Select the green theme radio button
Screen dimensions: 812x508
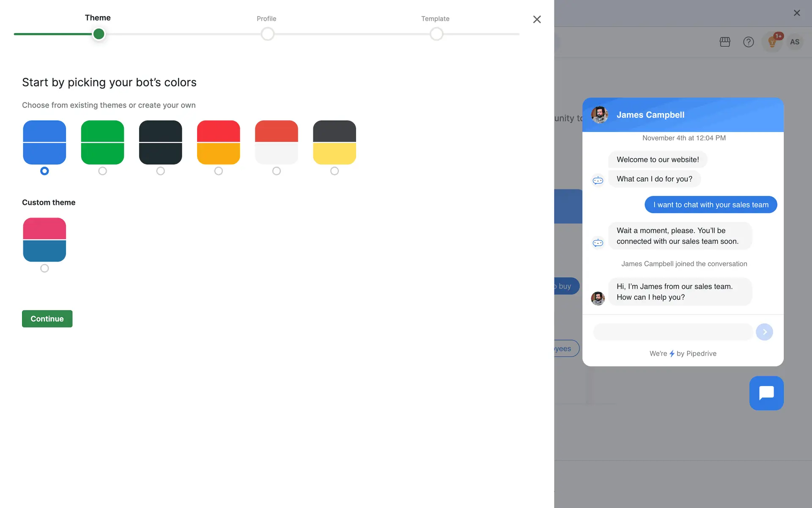(x=102, y=171)
